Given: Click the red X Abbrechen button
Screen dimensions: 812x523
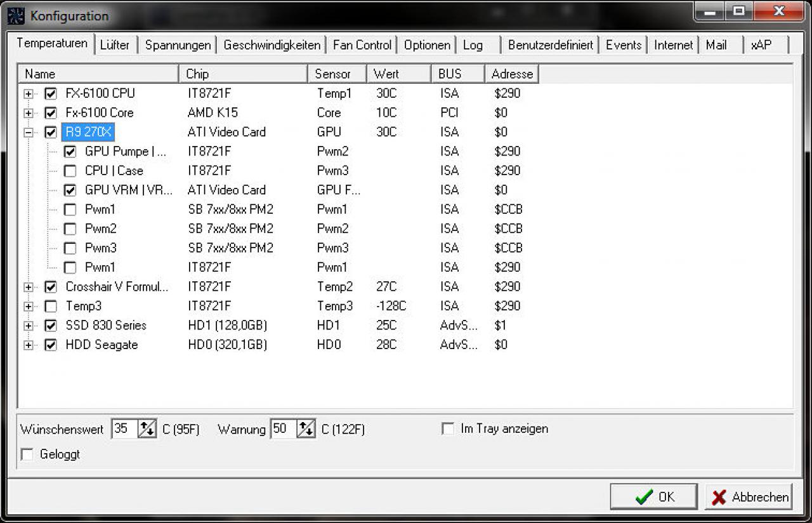Looking at the screenshot, I should pos(749,496).
